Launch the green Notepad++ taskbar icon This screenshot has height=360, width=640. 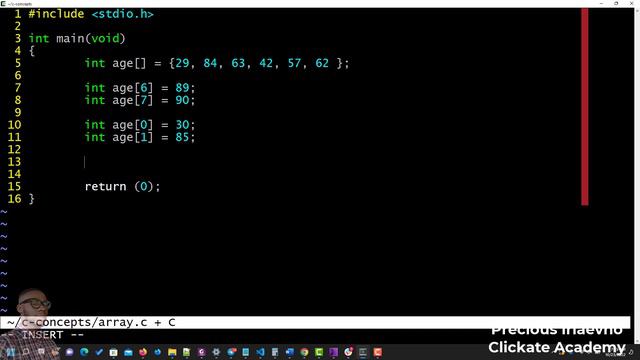187,352
